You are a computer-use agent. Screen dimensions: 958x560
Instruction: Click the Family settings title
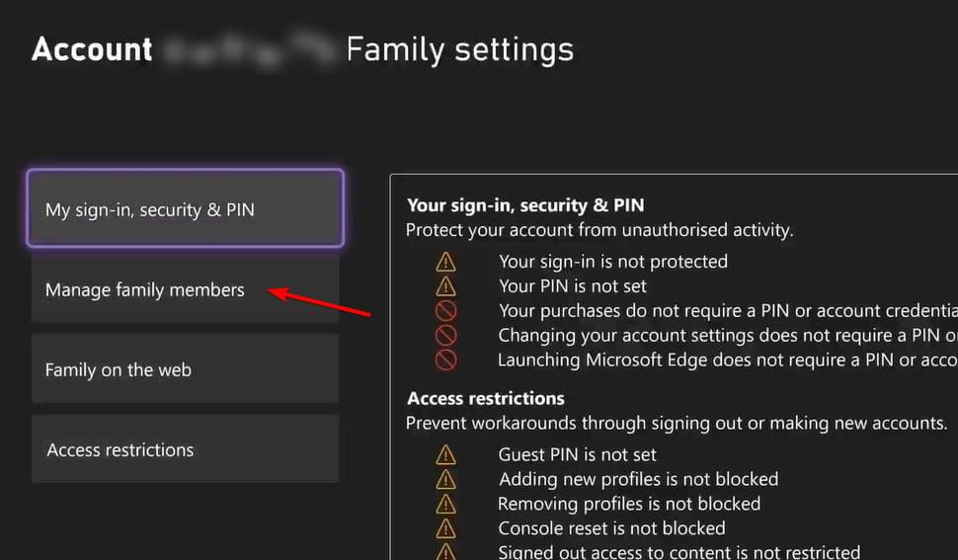(459, 49)
